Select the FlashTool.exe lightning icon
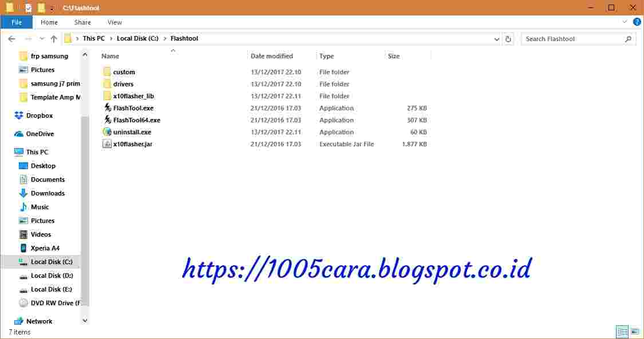Screen dimensions: 644x339 [107, 108]
